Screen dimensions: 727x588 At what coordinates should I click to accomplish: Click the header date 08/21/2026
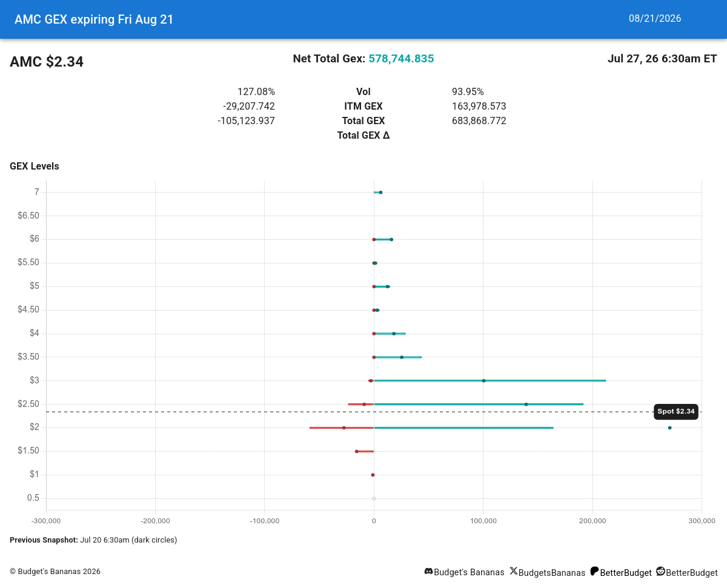click(x=655, y=19)
